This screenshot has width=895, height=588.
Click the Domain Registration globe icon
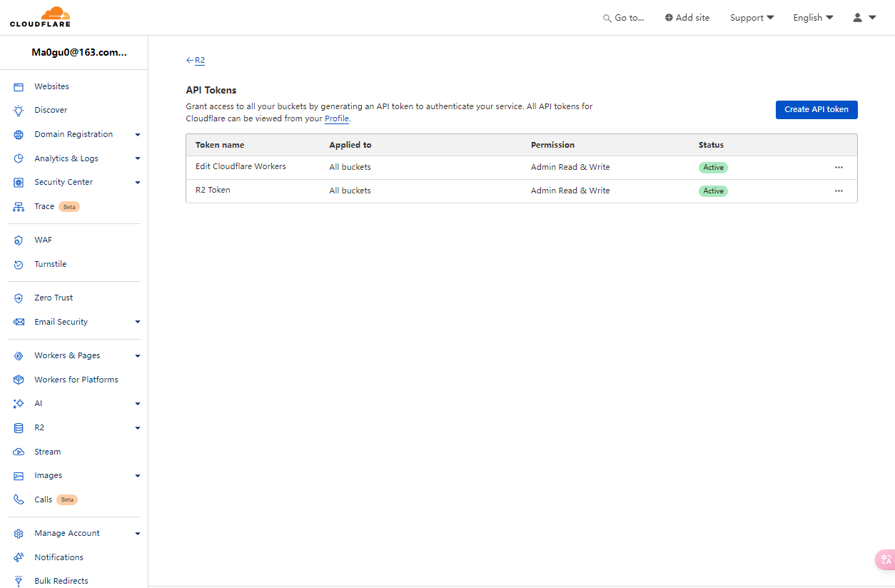(19, 134)
